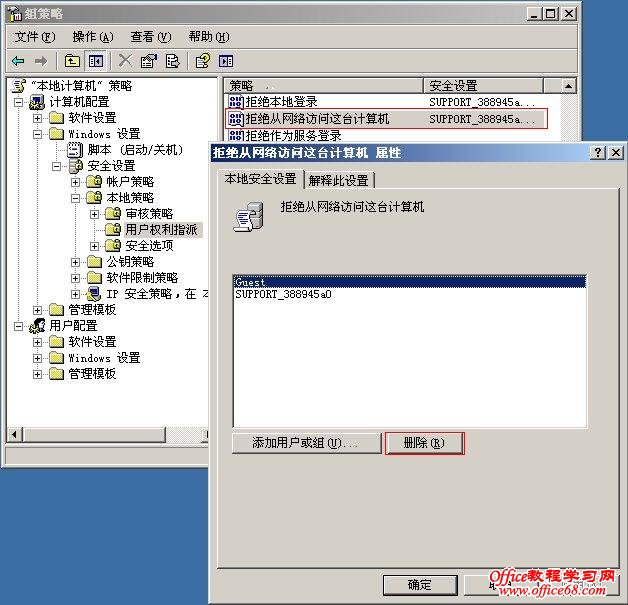Open Properties via the toolbar icon
The width and height of the screenshot is (628, 605).
point(149,61)
